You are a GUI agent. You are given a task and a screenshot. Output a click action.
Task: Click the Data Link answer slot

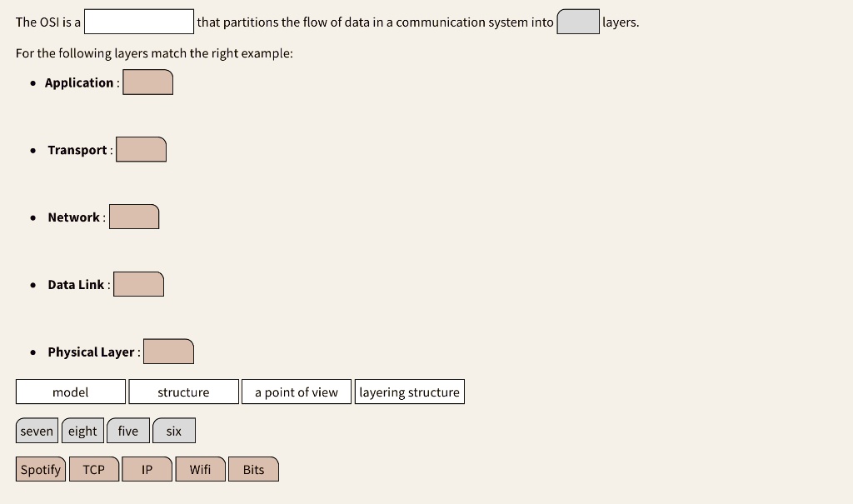pos(138,284)
